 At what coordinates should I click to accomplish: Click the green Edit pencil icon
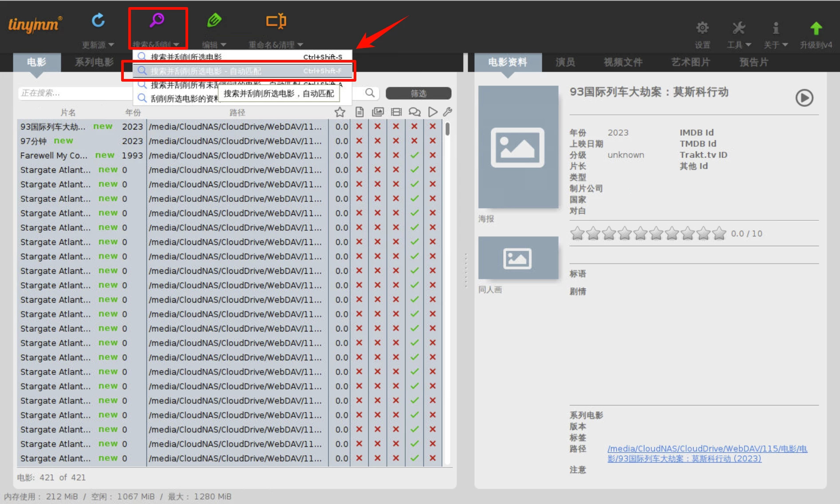[214, 20]
